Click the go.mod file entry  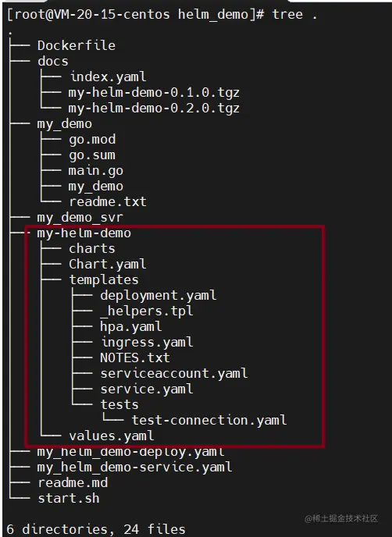pos(92,140)
